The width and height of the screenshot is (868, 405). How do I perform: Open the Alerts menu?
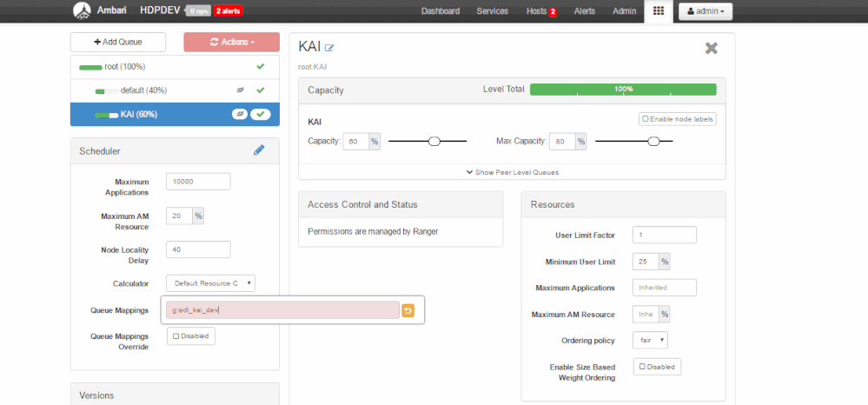point(585,11)
